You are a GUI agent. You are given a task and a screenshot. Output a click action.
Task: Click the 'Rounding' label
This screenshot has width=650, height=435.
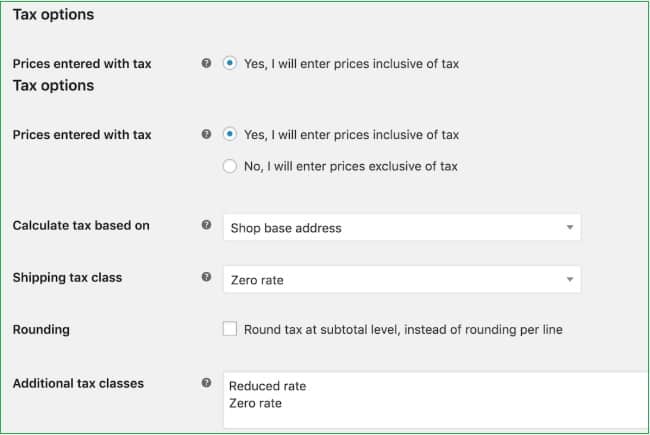[41, 330]
